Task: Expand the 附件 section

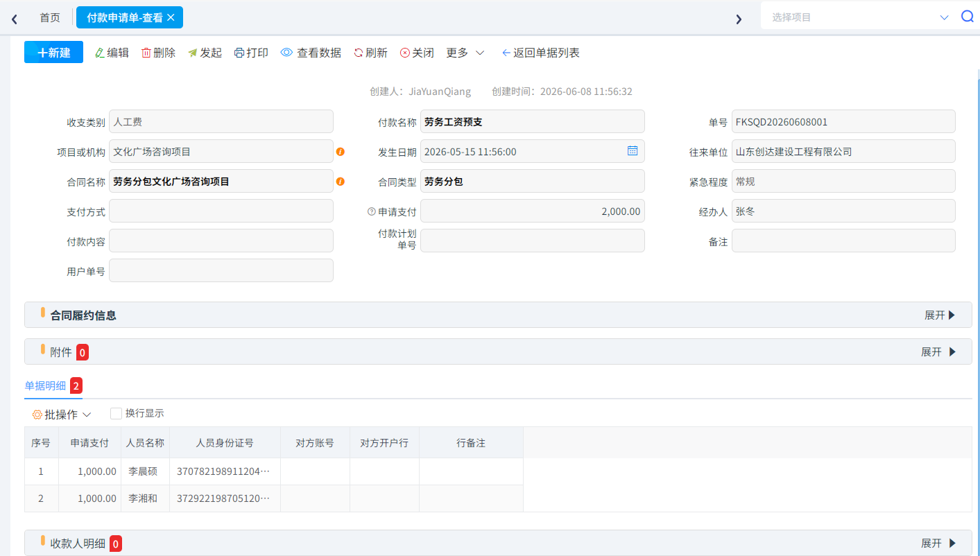Action: [x=938, y=351]
